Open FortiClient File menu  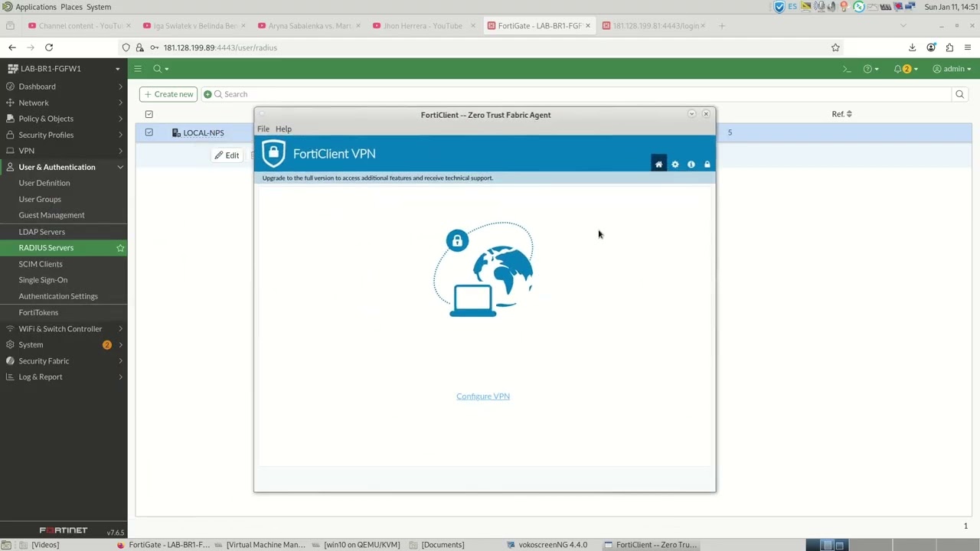pyautogui.click(x=263, y=129)
